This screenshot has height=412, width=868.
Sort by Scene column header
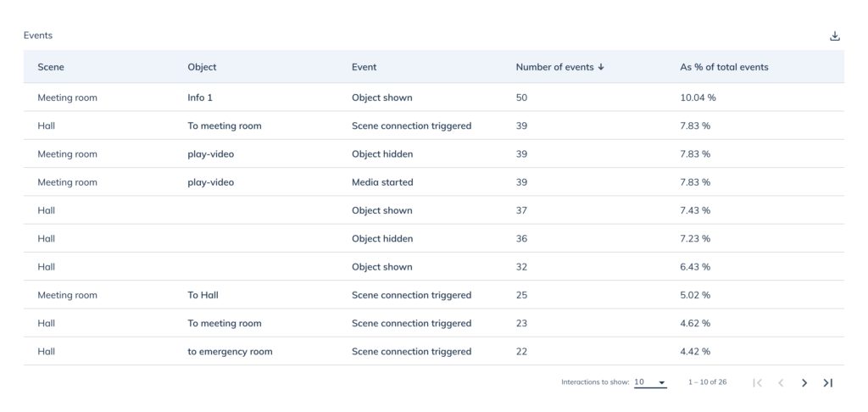tap(51, 67)
